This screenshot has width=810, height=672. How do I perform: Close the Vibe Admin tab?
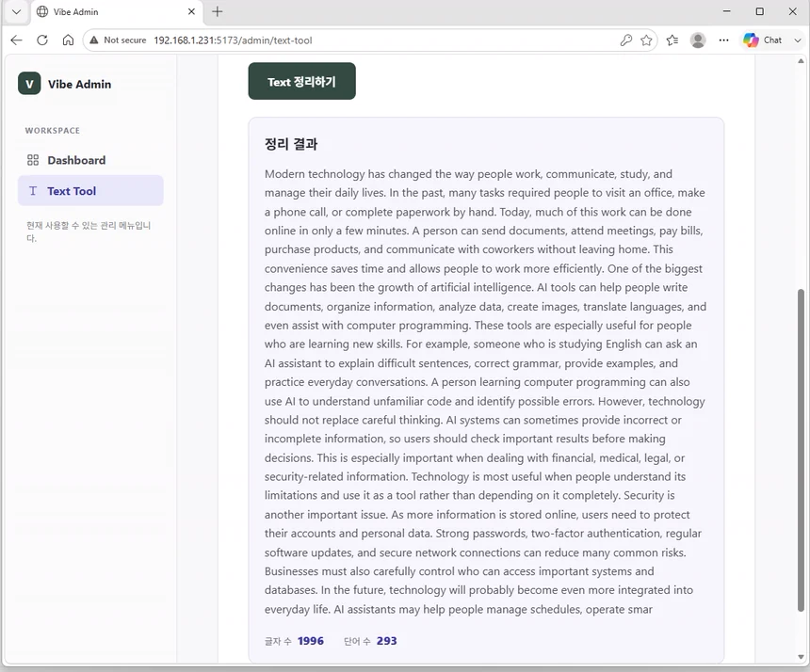coord(191,11)
